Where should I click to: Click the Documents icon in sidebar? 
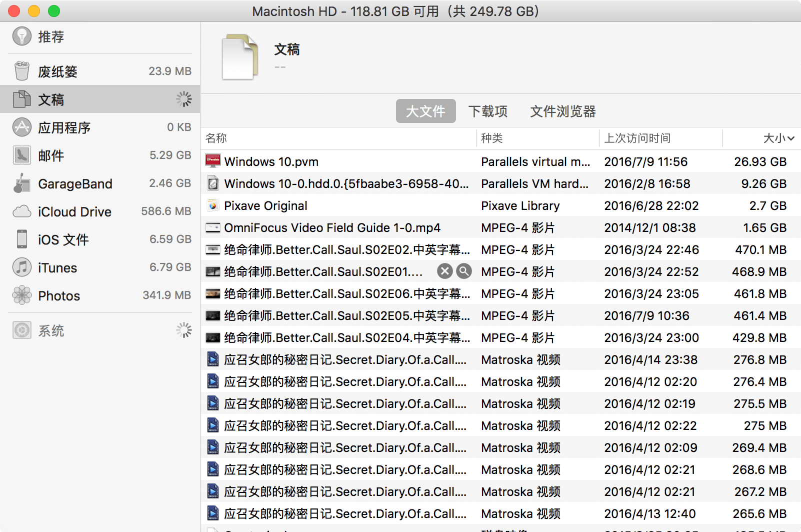click(22, 99)
